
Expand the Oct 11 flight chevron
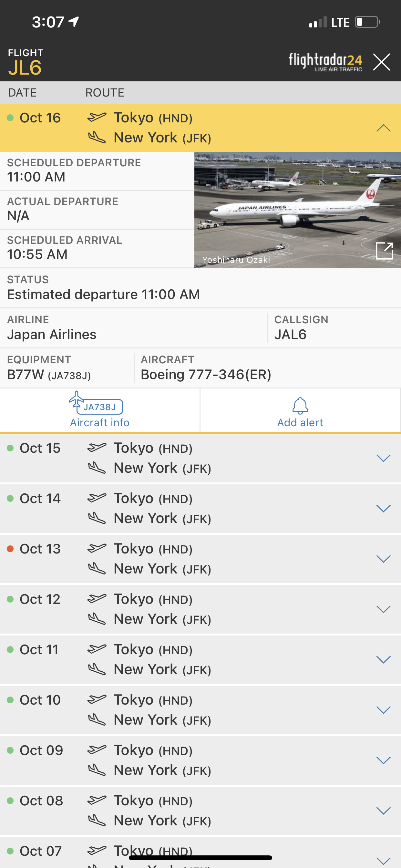383,659
